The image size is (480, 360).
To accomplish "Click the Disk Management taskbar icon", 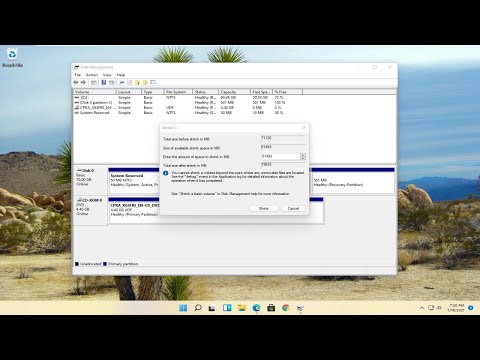I will (x=300, y=308).
